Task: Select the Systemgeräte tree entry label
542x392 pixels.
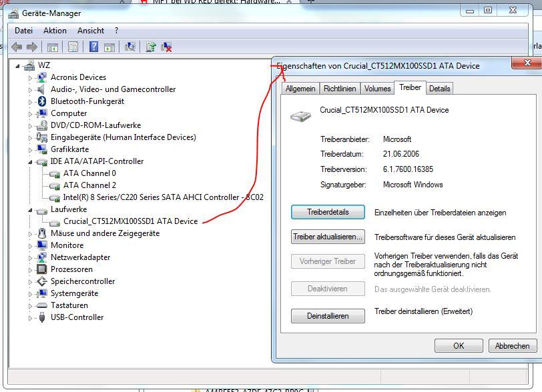Action: [x=74, y=293]
